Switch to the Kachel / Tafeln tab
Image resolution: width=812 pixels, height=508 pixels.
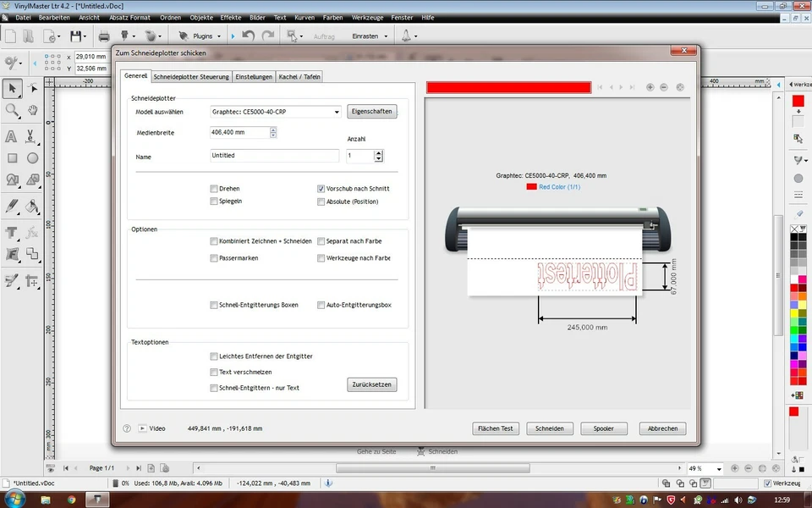click(x=299, y=76)
